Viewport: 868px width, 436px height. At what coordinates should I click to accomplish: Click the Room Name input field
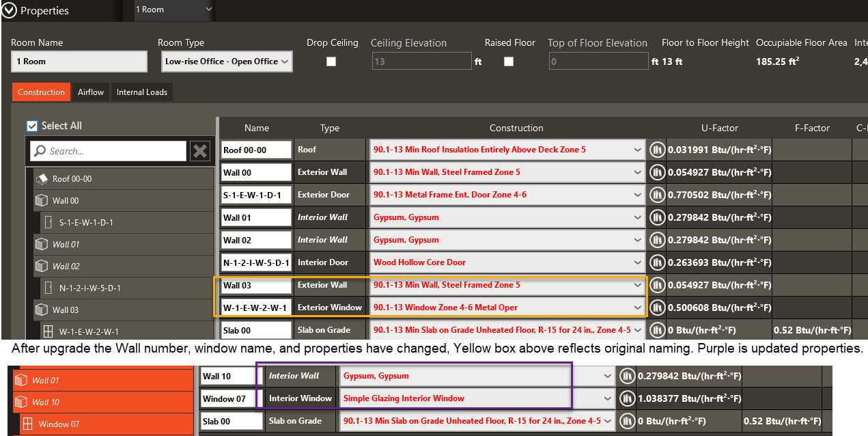[79, 61]
